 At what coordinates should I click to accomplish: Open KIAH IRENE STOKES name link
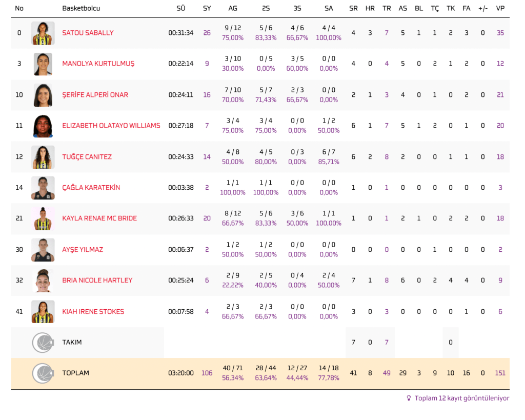click(x=93, y=312)
